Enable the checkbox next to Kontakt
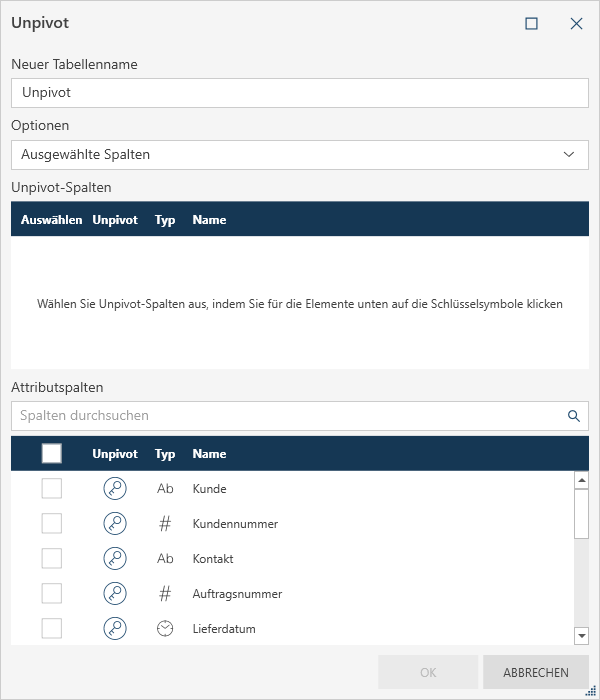 point(52,559)
